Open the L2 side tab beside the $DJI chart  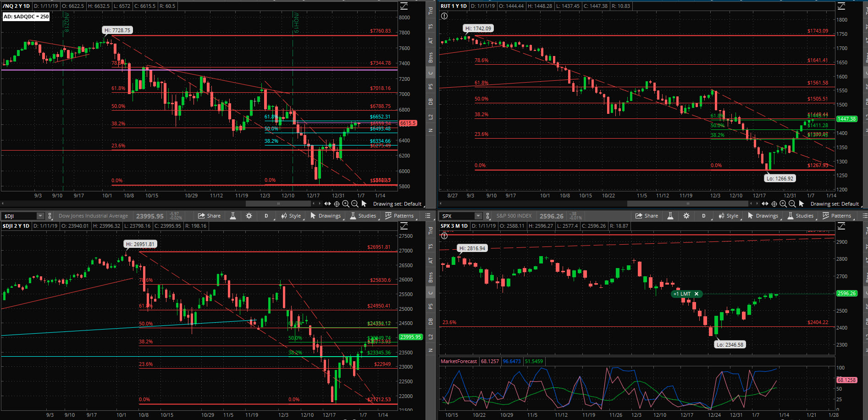(431, 337)
